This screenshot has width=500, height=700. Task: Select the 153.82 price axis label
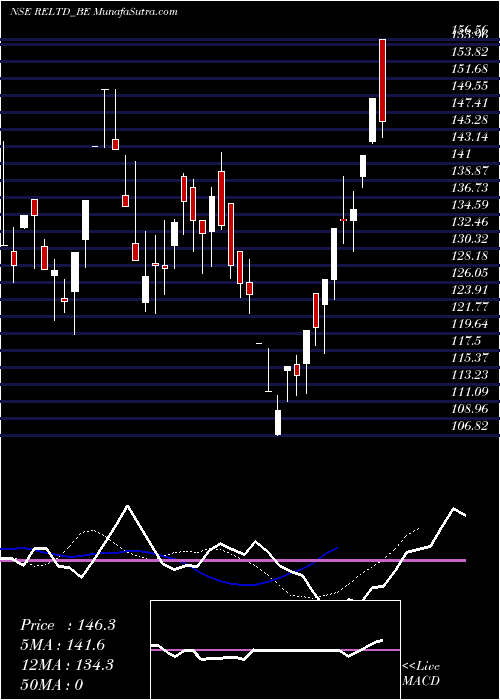pyautogui.click(x=469, y=52)
